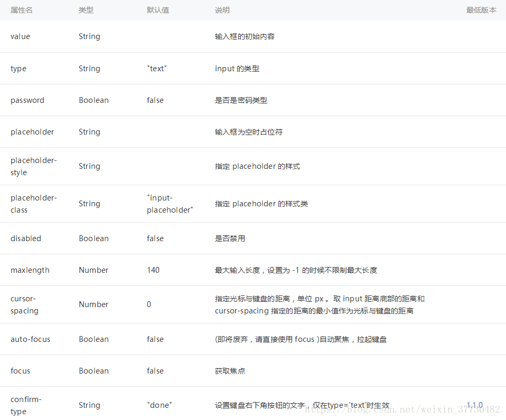Select the 'auto-focus' attribute name cell
Image resolution: width=506 pixels, height=420 pixels.
point(30,339)
